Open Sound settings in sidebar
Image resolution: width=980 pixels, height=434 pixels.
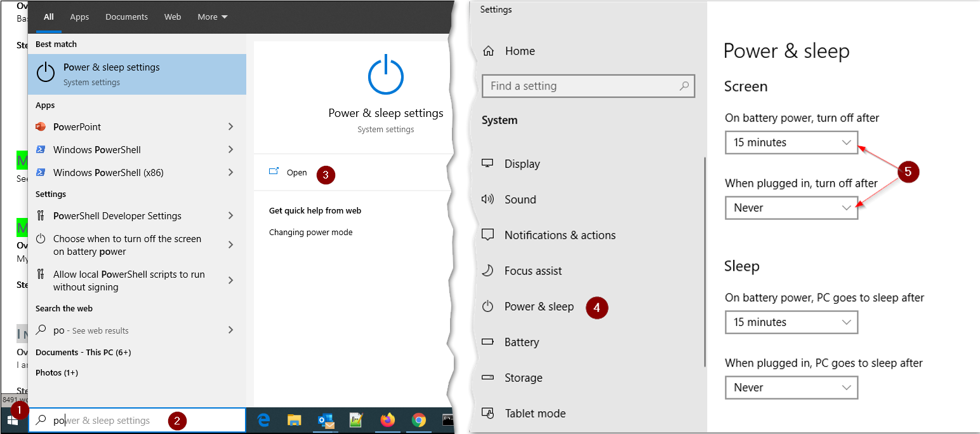[x=520, y=200]
